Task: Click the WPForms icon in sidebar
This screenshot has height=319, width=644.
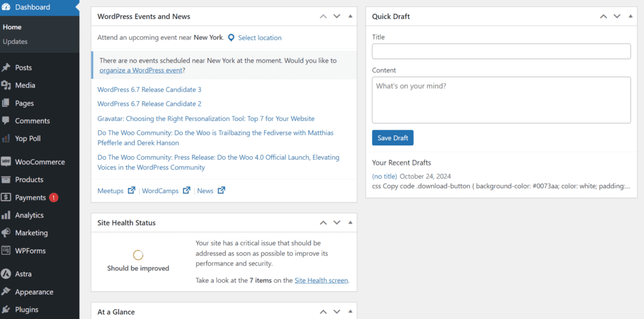Action: pyautogui.click(x=6, y=250)
